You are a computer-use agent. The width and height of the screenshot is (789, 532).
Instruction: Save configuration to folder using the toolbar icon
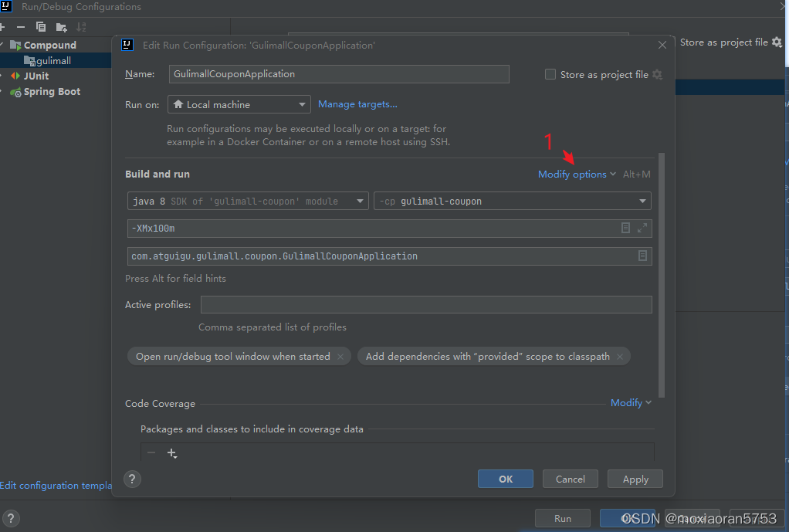(x=62, y=27)
